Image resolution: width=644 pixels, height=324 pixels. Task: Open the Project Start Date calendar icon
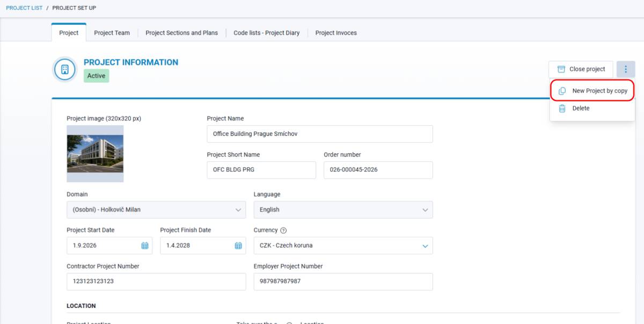coord(145,246)
